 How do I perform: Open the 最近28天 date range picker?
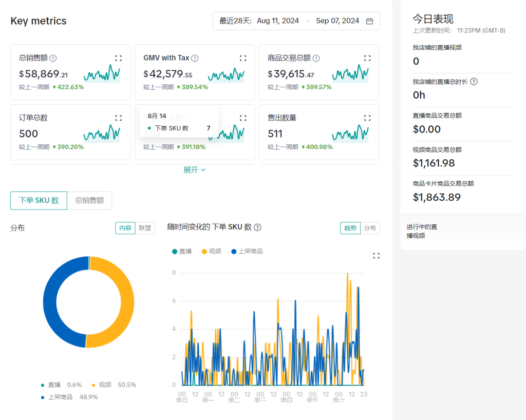[x=296, y=21]
